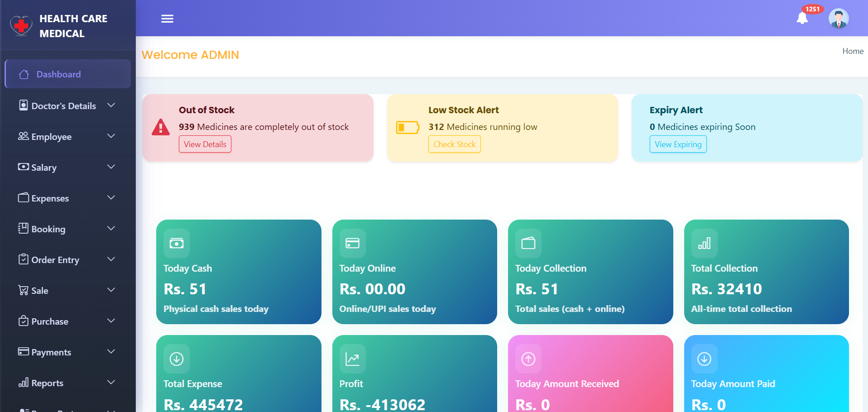The width and height of the screenshot is (868, 412).
Task: Click the Today Amount Received arrow icon
Action: pyautogui.click(x=528, y=359)
